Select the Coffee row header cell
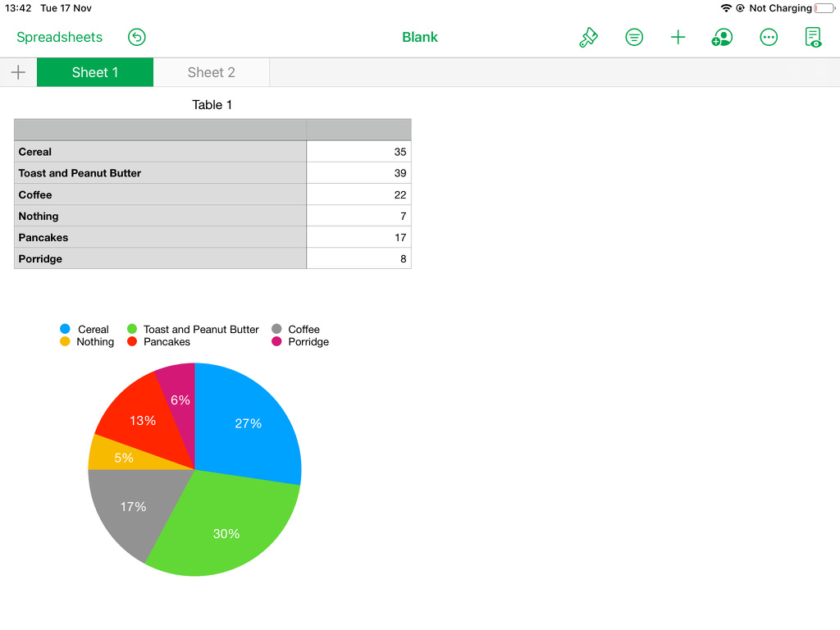This screenshot has width=840, height=630. (160, 194)
